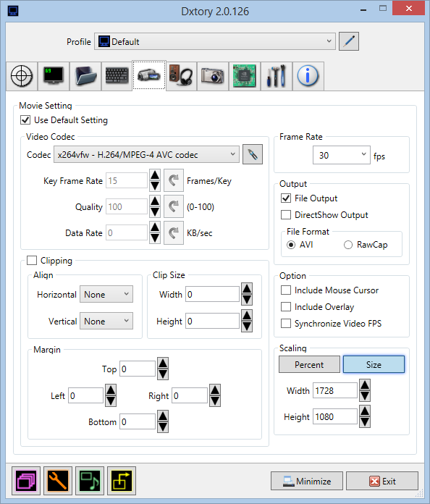Screen dimensions: 430x504
Task: Decrease Quality with down arrow
Action: [155, 212]
